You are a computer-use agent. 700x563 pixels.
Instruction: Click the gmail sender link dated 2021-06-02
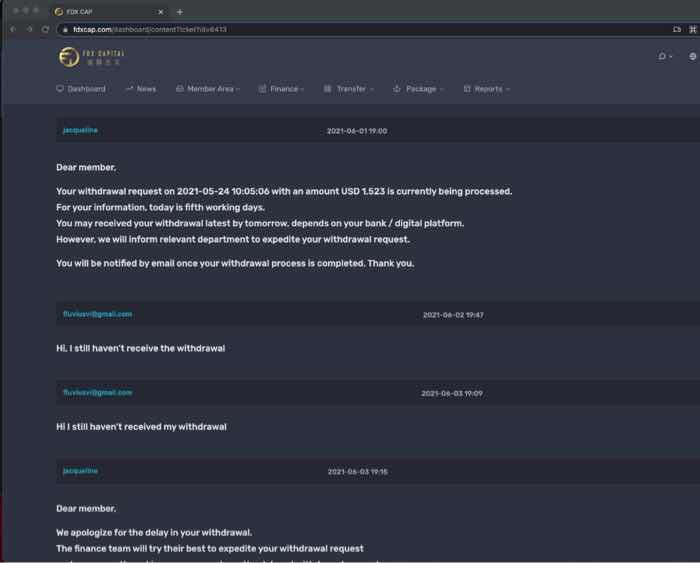coord(98,314)
